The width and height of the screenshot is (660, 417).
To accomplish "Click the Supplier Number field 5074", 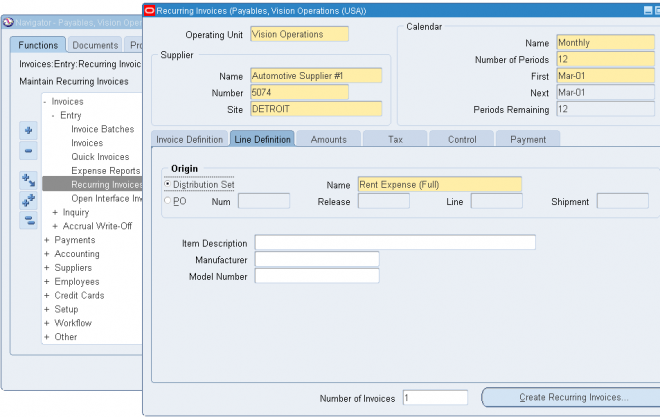I will pyautogui.click(x=299, y=93).
